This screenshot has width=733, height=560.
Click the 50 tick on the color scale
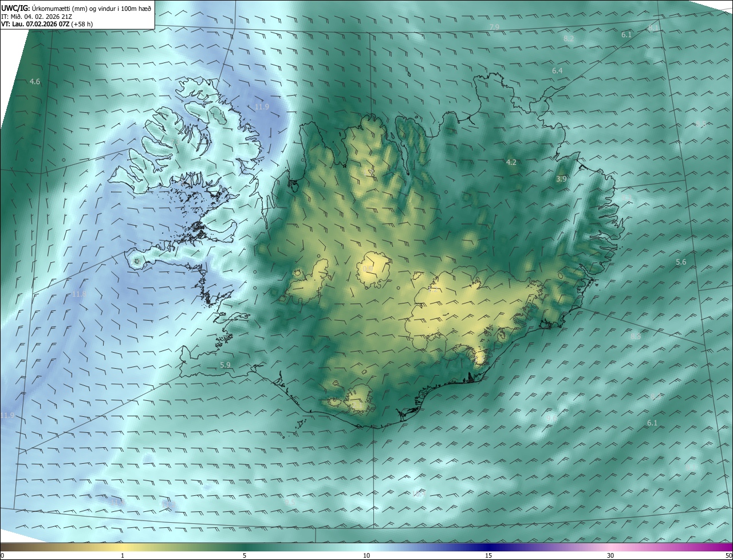click(x=728, y=555)
